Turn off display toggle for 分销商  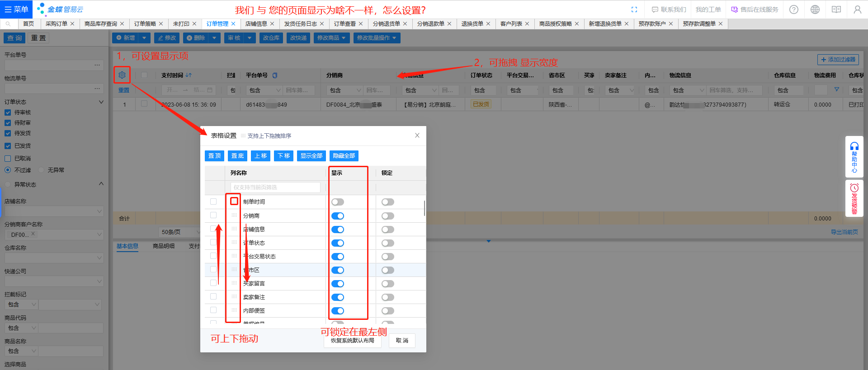coord(337,216)
